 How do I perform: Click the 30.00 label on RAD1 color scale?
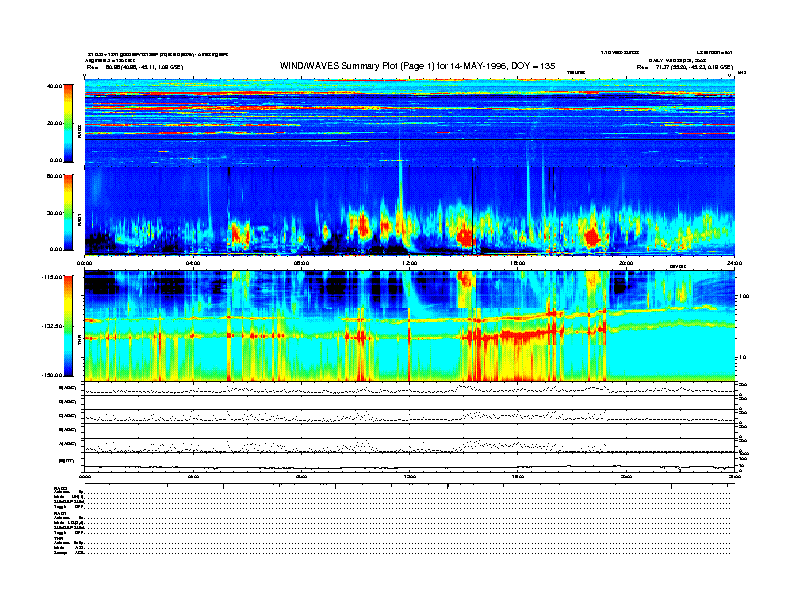tap(55, 213)
